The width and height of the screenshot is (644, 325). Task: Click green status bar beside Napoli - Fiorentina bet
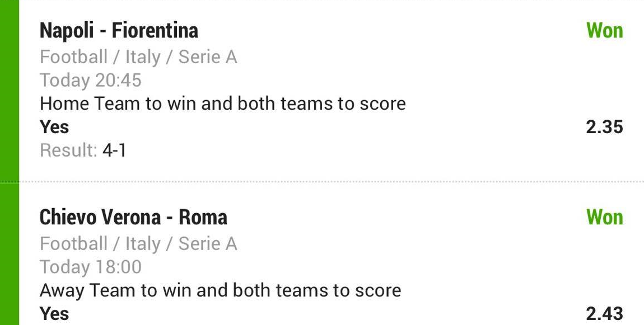coord(10,90)
